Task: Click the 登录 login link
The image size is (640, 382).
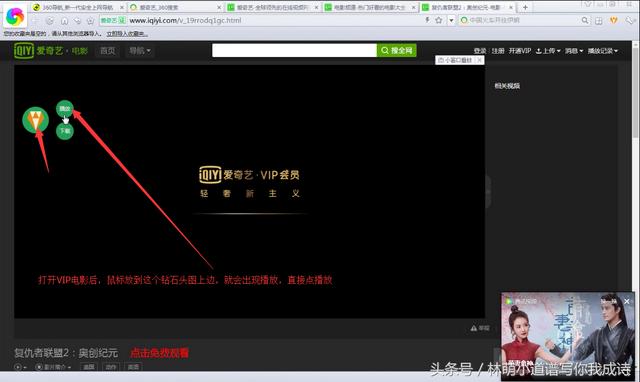Action: 480,51
